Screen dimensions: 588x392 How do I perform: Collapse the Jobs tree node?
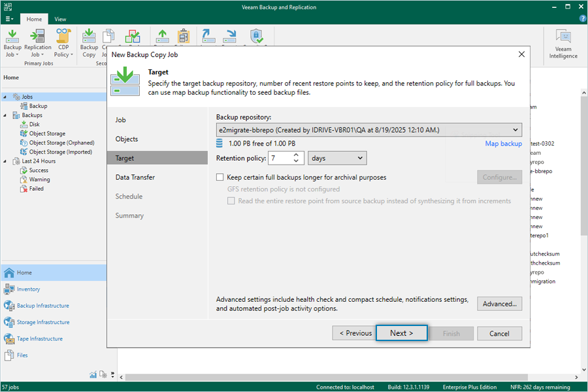(5, 97)
